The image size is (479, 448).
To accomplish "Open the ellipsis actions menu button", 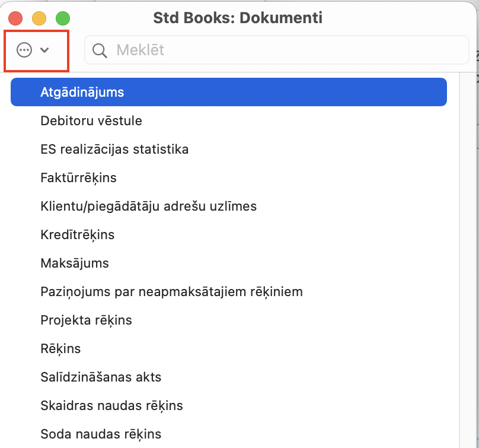I will 33,50.
